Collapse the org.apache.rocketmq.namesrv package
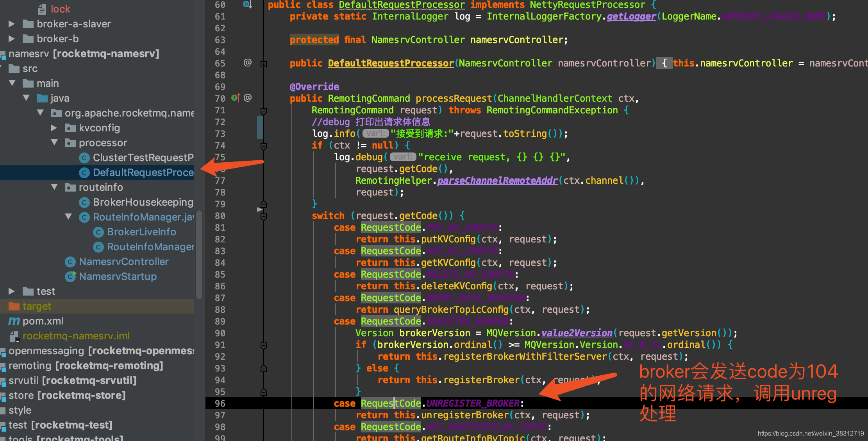 (40, 113)
